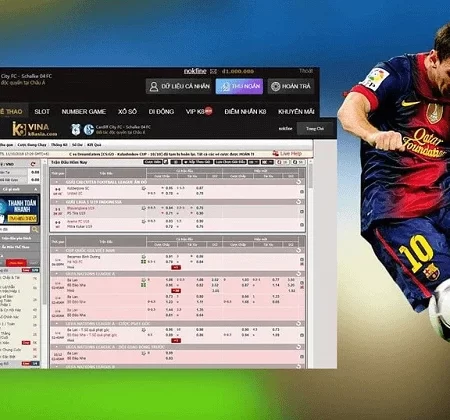Open the live score grid icon for Hà Nội FC
Viewport: 450px width, 420px height.
pos(144,262)
